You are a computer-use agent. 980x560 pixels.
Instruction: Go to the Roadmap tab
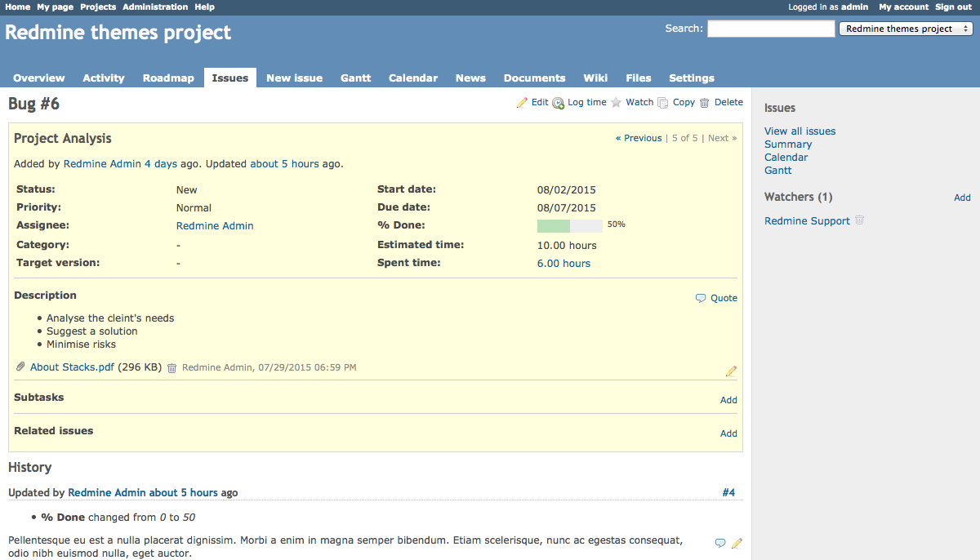click(168, 78)
